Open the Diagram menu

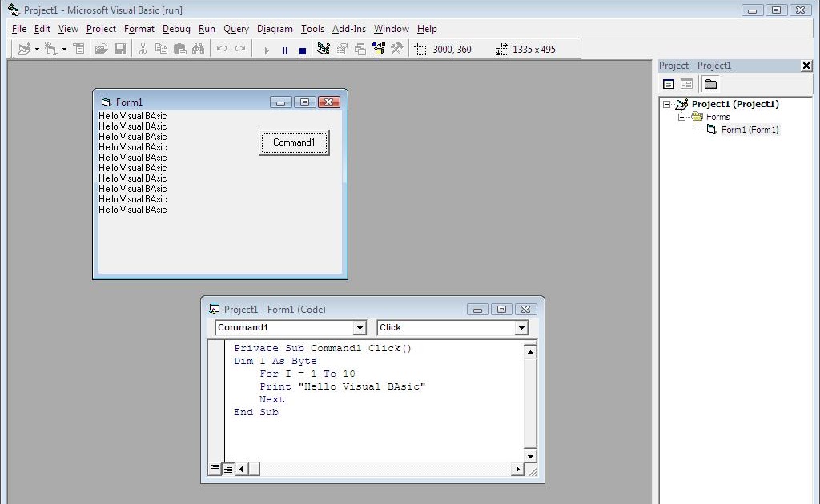coord(275,29)
